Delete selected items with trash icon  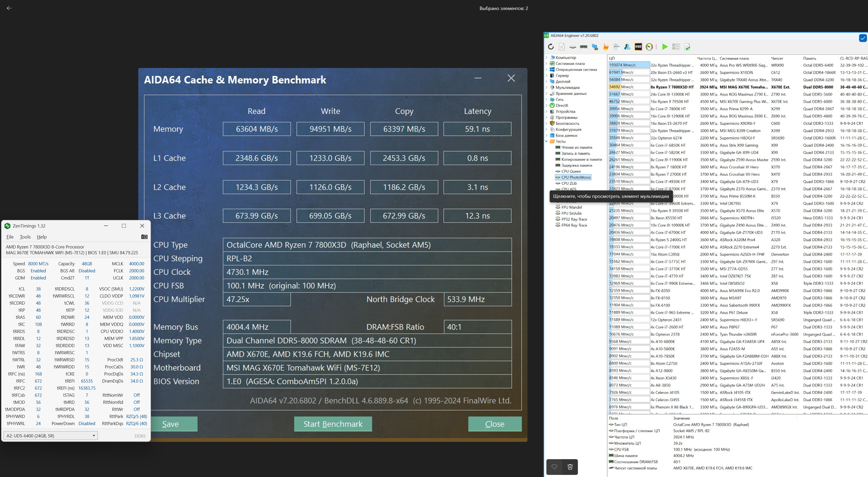tap(570, 467)
